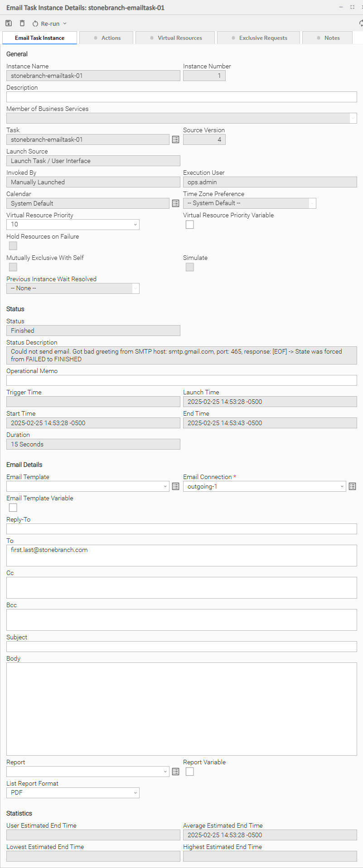Image resolution: width=363 pixels, height=868 pixels.
Task: Open Email Template details icon
Action: pos(176,487)
